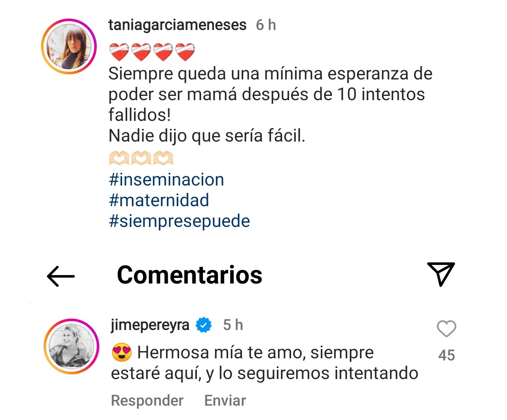The width and height of the screenshot is (507, 420).
Task: Select the Comentarios header tab
Action: pos(189,275)
